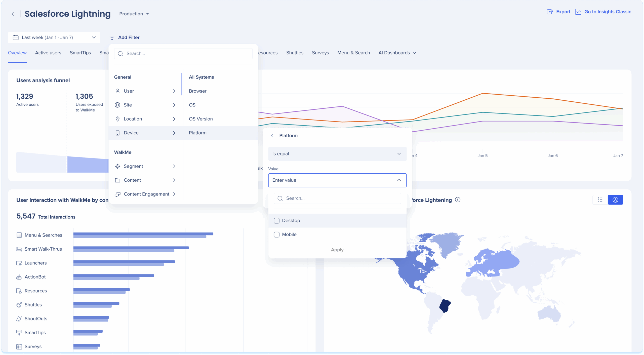Open Go to Insights Classic link
Screen dimensions: 644x355
[607, 12]
